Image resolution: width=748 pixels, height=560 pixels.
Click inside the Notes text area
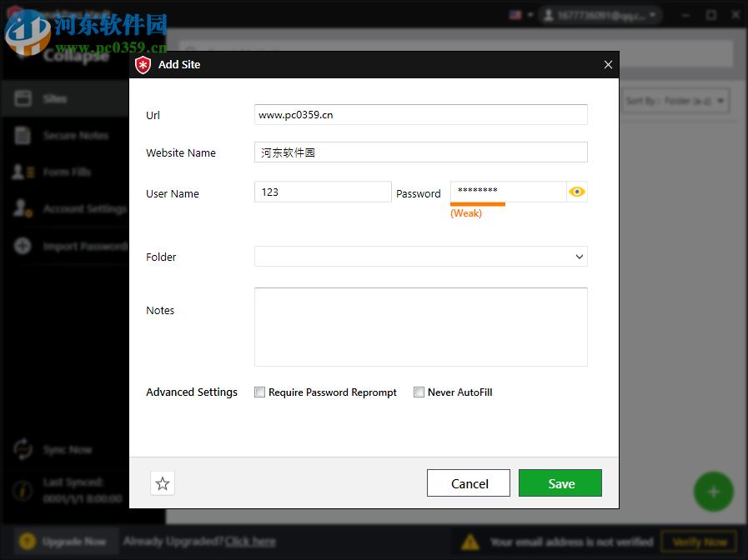(x=420, y=325)
